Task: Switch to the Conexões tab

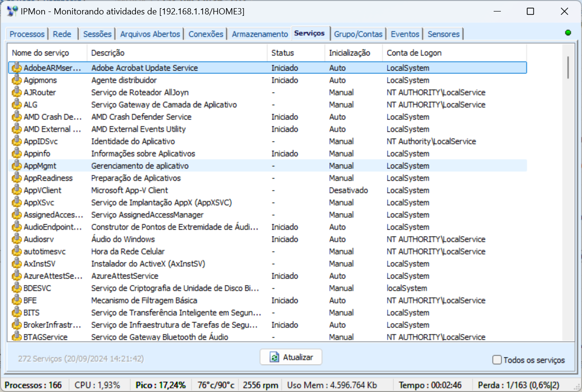Action: pos(206,34)
